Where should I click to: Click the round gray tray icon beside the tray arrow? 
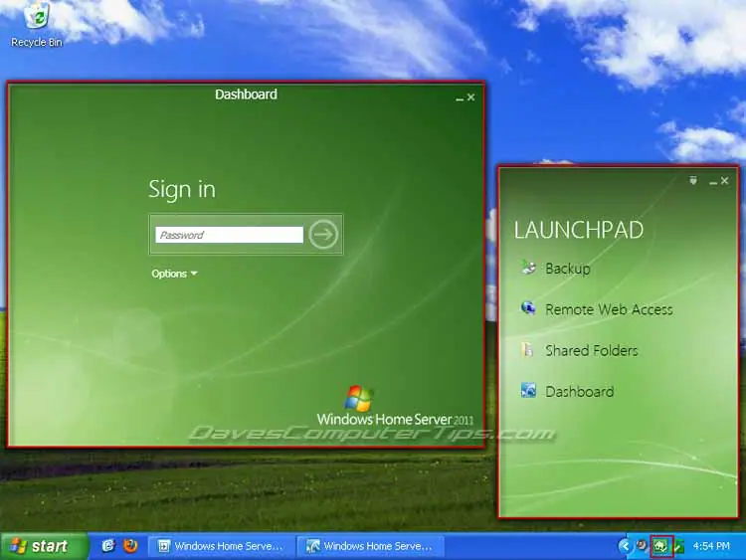tap(642, 545)
